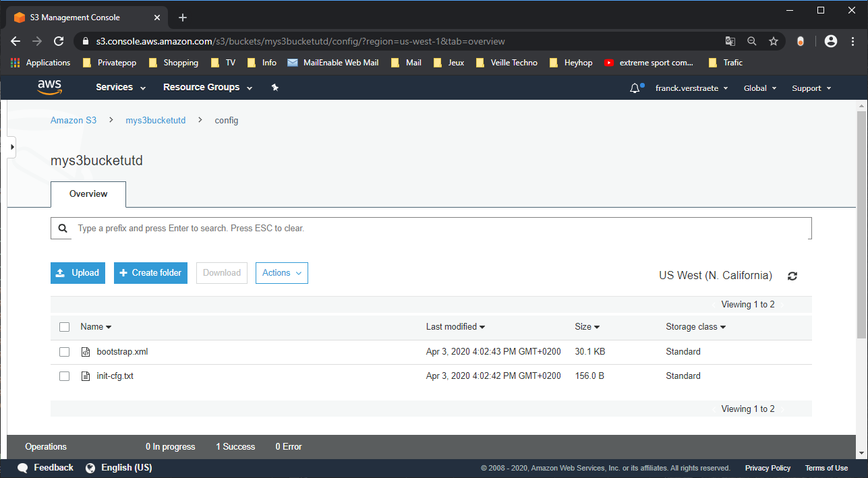868x478 pixels.
Task: Click the Upload button
Action: tap(78, 273)
